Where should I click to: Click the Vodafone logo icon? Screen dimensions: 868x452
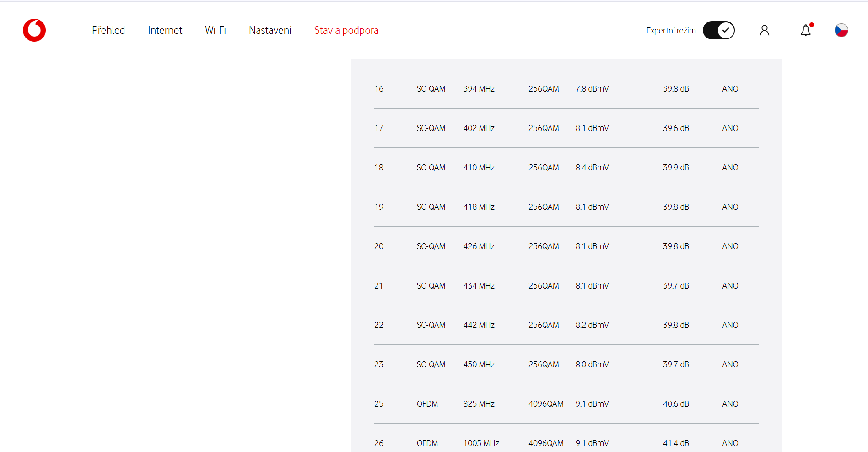[34, 30]
